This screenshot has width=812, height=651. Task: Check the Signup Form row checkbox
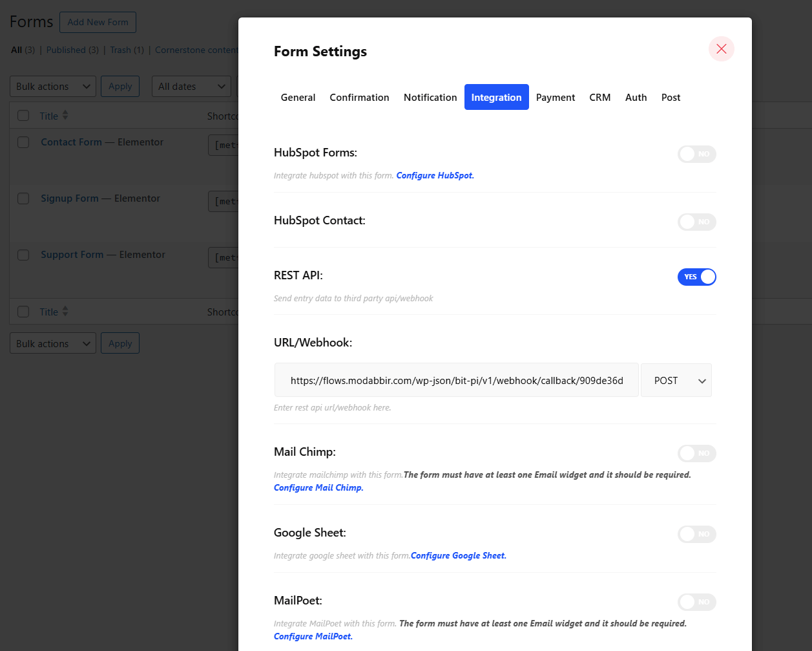pos(23,198)
